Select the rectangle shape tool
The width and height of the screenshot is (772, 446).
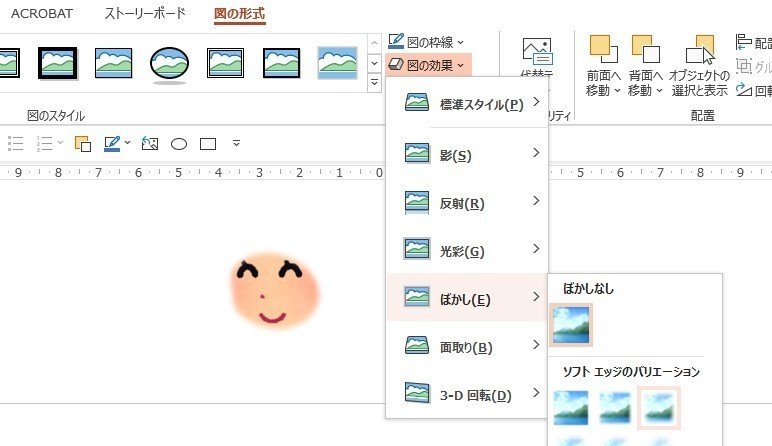coord(208,144)
